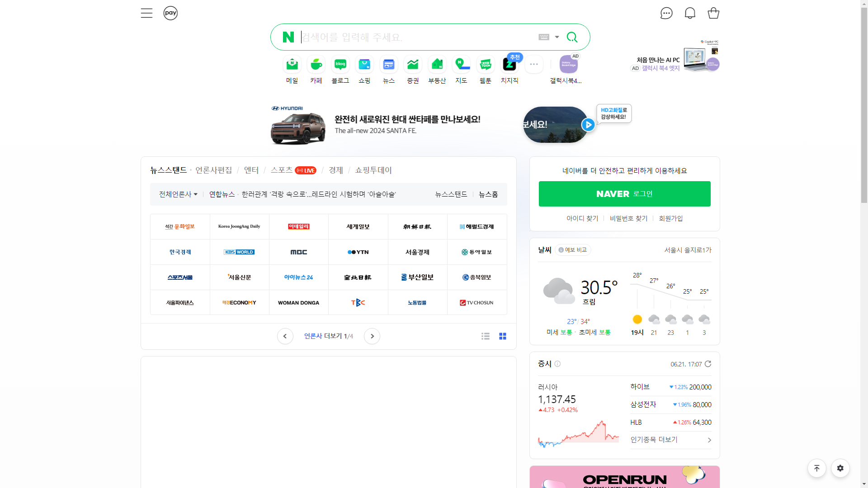Switch to the 엔터 tab
The image size is (868, 488).
(251, 170)
